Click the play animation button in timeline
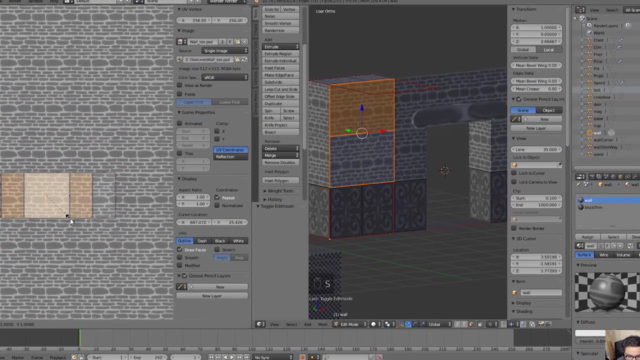 point(232,357)
